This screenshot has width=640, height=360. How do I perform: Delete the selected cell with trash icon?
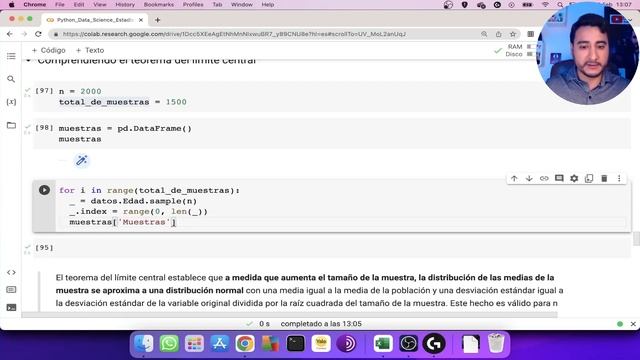(604, 178)
